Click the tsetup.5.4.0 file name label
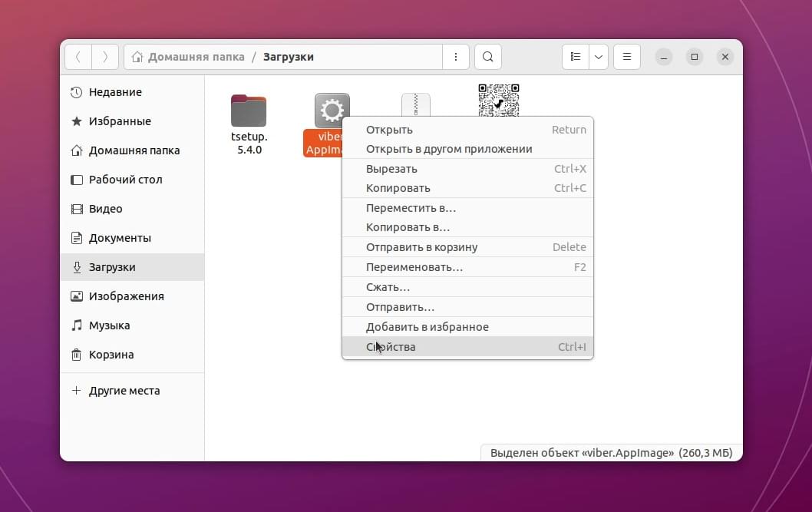Image resolution: width=812 pixels, height=512 pixels. 249,143
